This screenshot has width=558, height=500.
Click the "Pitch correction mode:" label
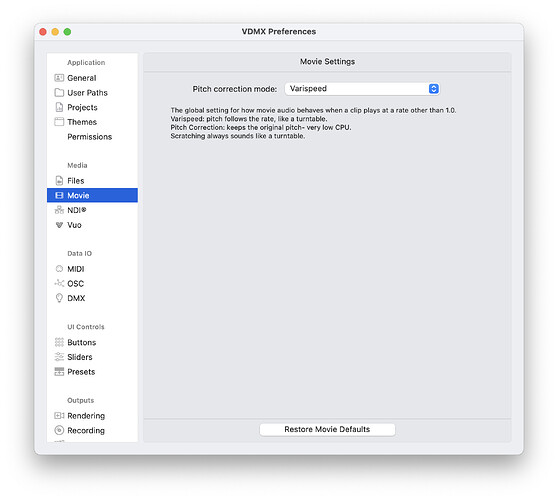[235, 89]
